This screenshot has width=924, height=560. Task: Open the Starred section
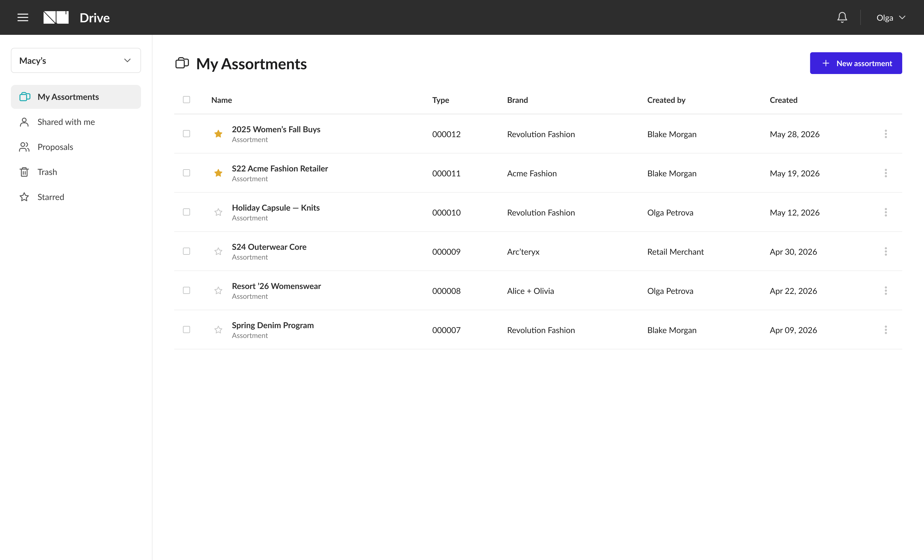76,197
